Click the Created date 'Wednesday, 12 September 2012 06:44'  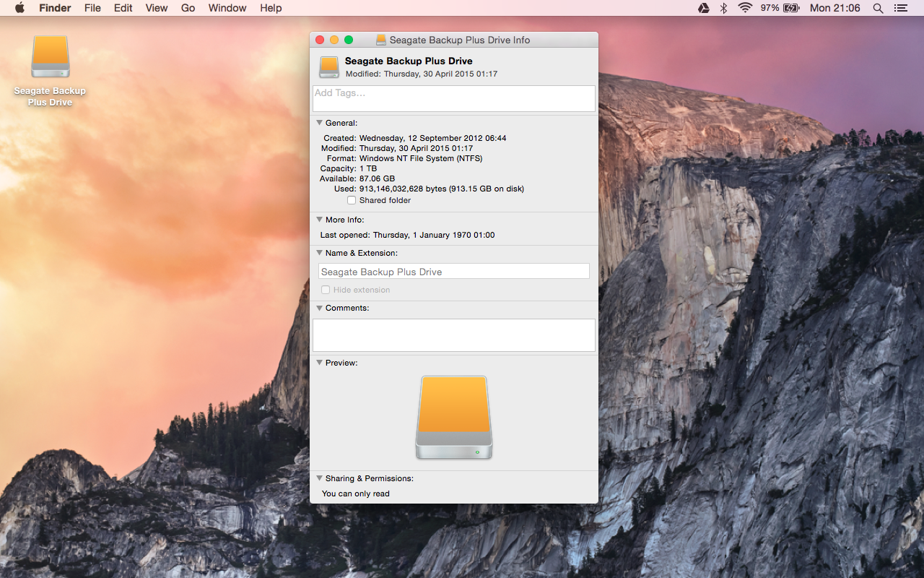tap(433, 138)
